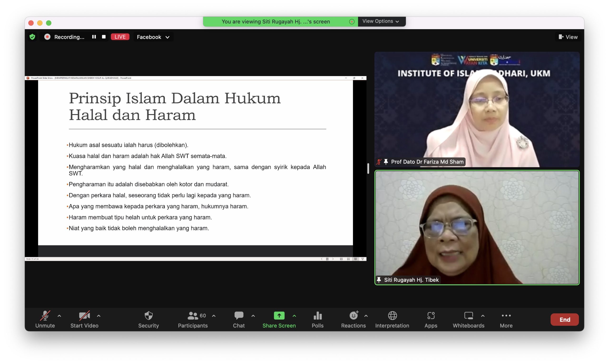
Task: Unmute the microphone
Action: tap(45, 316)
